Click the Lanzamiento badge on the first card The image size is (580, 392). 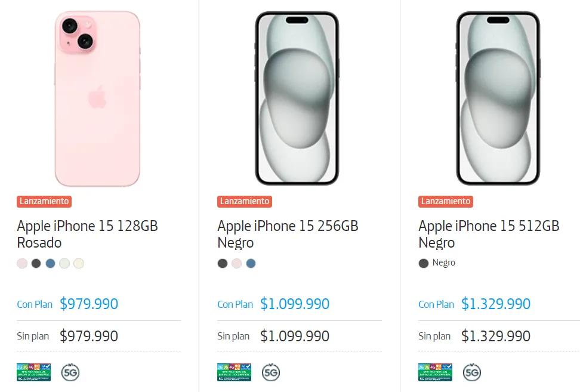pyautogui.click(x=44, y=201)
